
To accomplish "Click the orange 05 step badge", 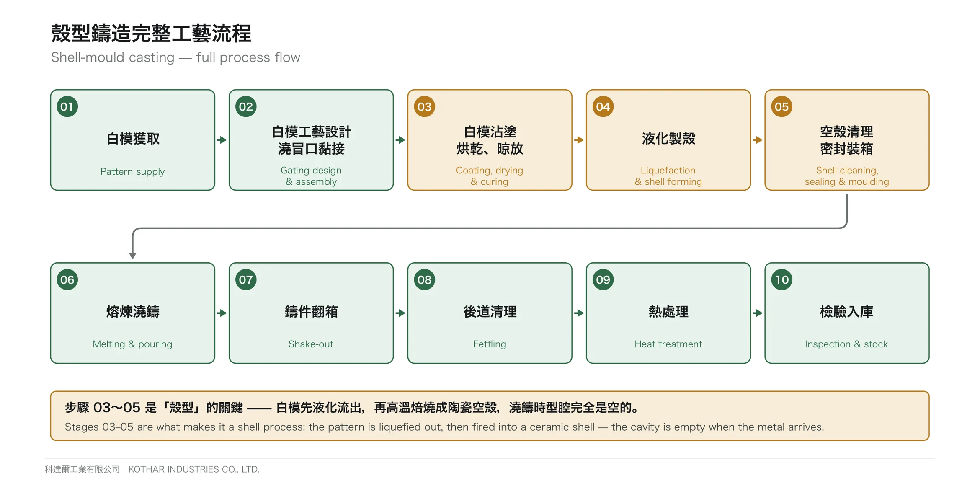I will [781, 107].
